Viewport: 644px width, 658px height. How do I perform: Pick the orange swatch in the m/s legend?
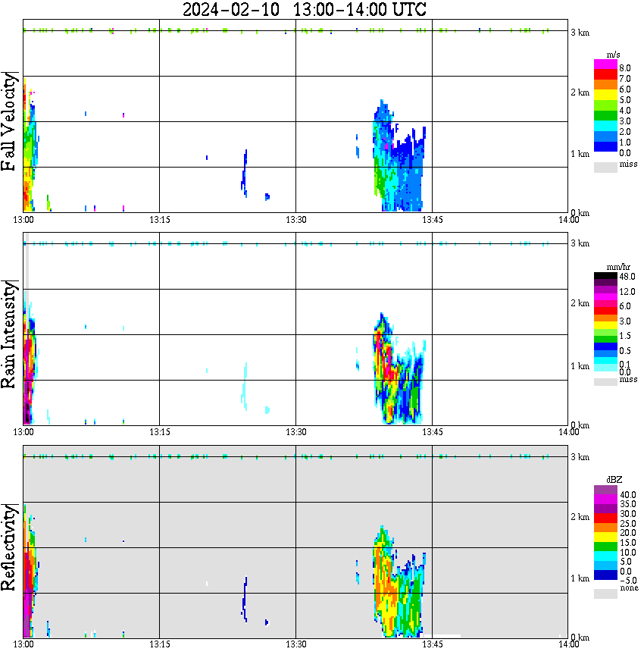(x=605, y=84)
